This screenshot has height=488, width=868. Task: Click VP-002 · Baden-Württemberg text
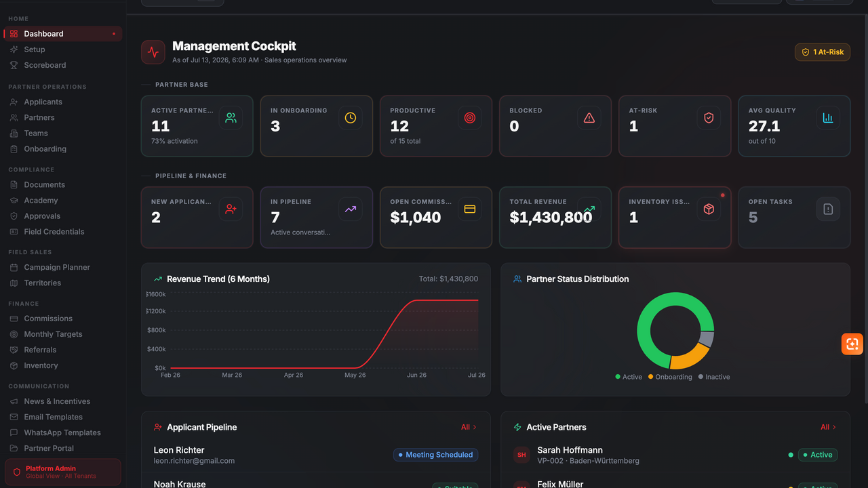pyautogui.click(x=588, y=461)
